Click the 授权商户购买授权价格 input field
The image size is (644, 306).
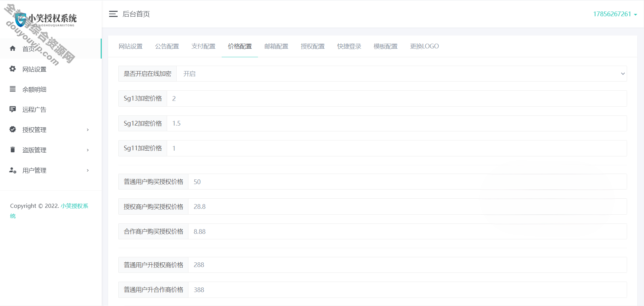[407, 206]
